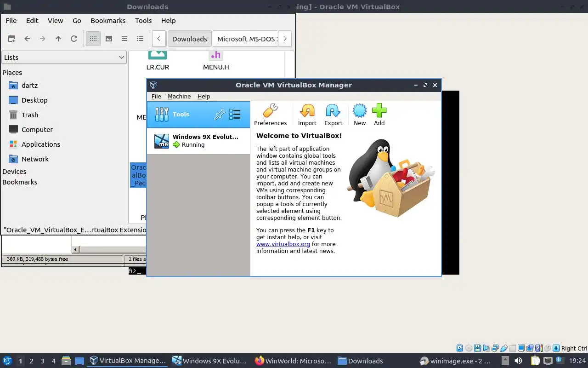Click the new tab icon in file manager
Image resolution: width=588 pixels, height=368 pixels.
pos(11,39)
